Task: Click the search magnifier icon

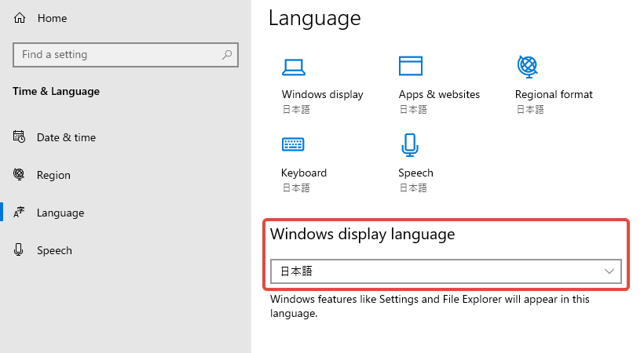Action: click(227, 55)
